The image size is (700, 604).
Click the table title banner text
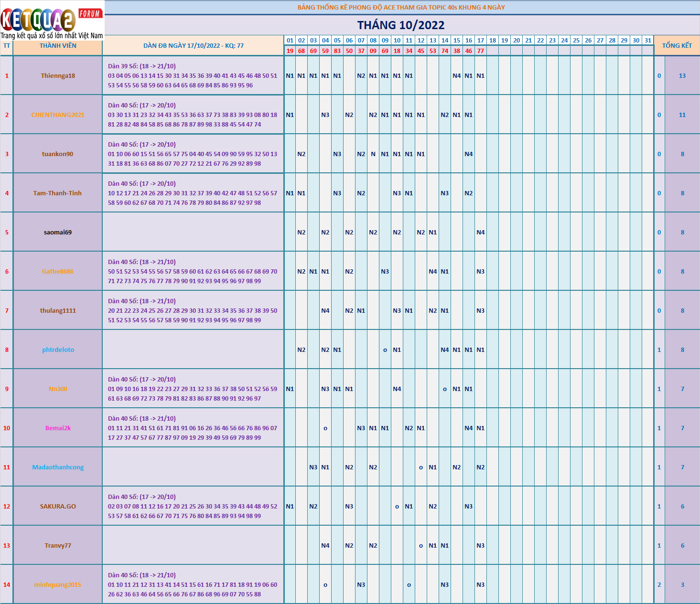tap(401, 8)
